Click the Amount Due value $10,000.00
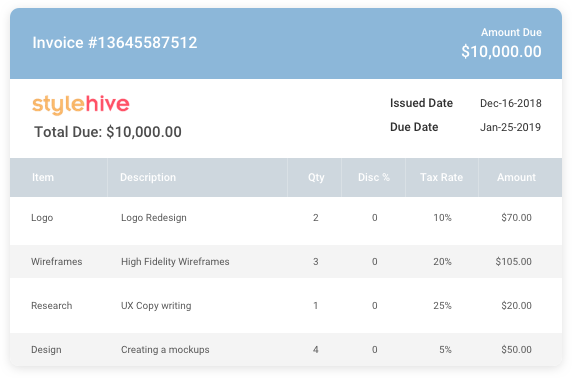572x378 pixels. pyautogui.click(x=501, y=51)
